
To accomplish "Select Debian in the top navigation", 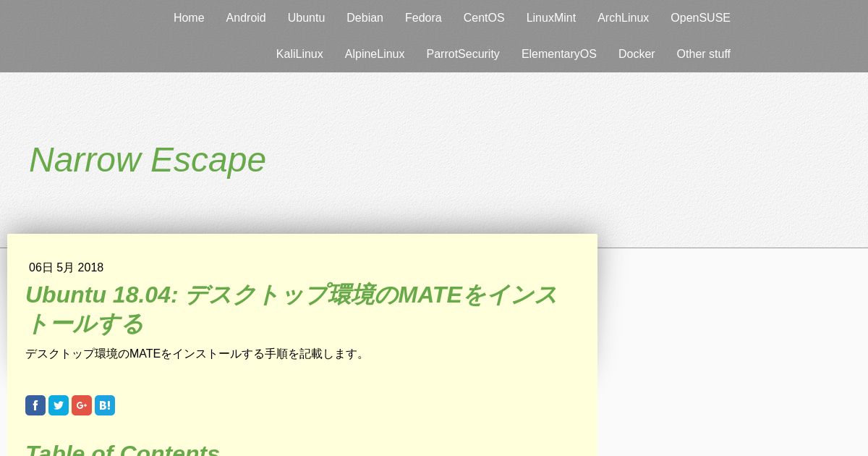I will [x=365, y=18].
